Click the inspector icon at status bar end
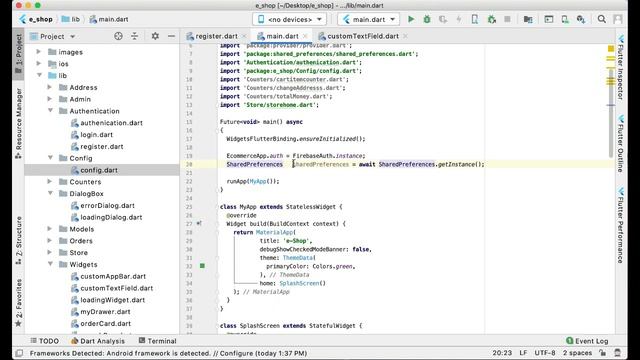The height and width of the screenshot is (360, 640). coord(618,353)
